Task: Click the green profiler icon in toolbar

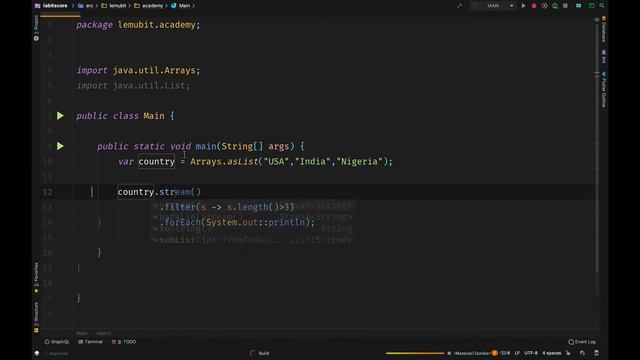Action: tap(555, 6)
